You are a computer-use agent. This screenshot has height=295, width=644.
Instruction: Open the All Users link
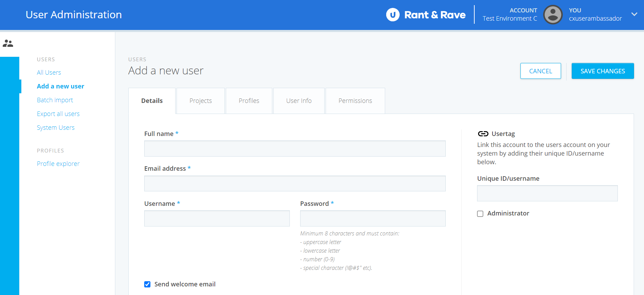(x=49, y=73)
